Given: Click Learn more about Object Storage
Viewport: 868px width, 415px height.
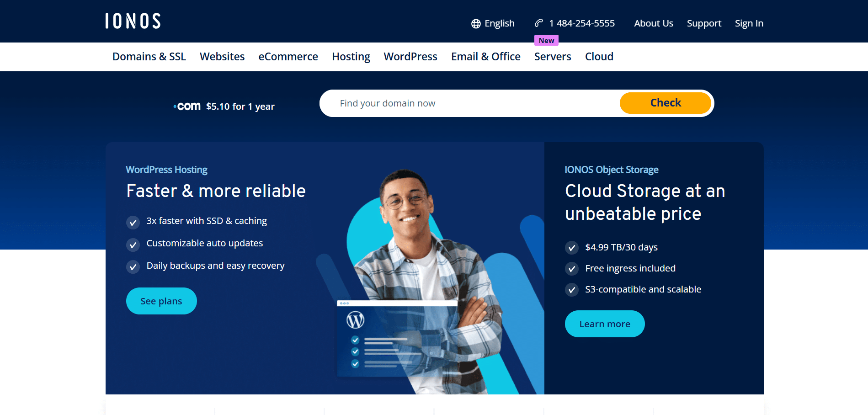Looking at the screenshot, I should click(604, 324).
